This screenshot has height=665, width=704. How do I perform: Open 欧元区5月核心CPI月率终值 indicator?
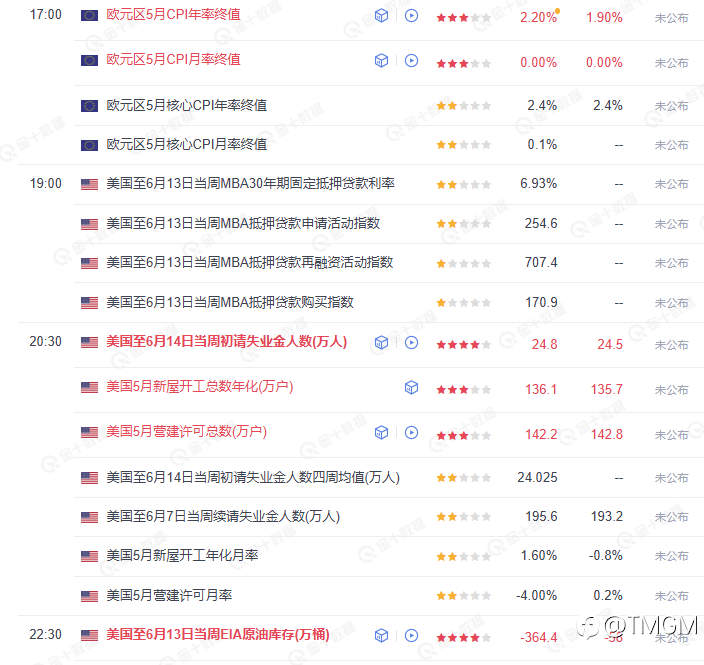186,144
